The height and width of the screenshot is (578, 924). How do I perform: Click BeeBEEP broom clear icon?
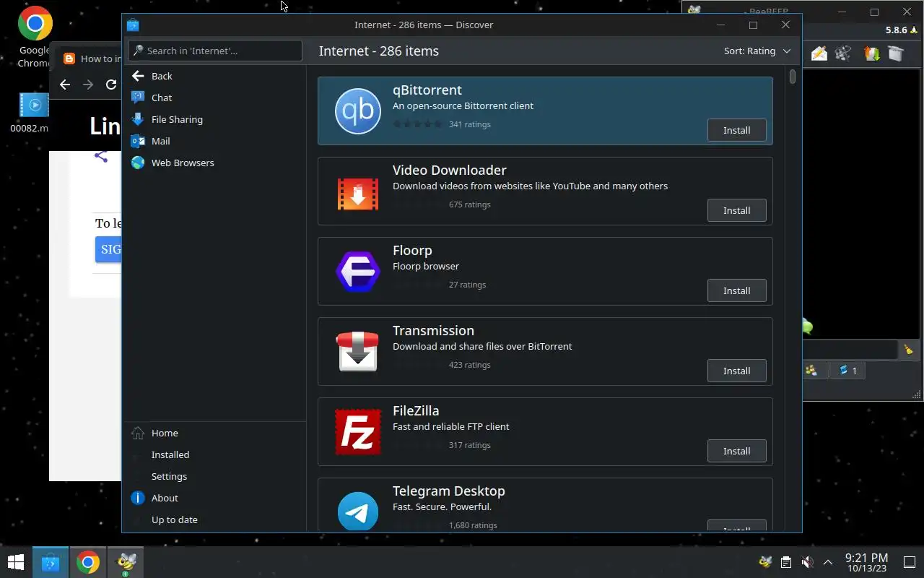point(908,350)
